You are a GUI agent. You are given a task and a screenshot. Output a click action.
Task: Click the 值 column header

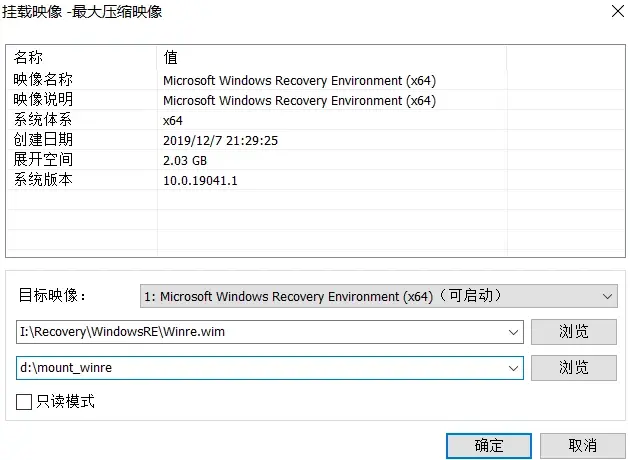[x=330, y=58]
